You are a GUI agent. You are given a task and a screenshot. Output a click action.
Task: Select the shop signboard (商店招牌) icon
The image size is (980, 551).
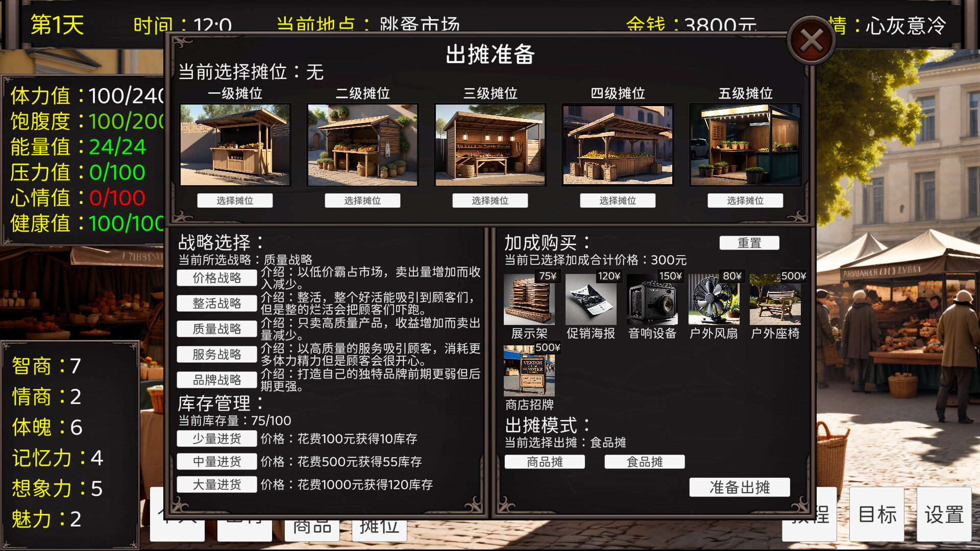[x=529, y=371]
